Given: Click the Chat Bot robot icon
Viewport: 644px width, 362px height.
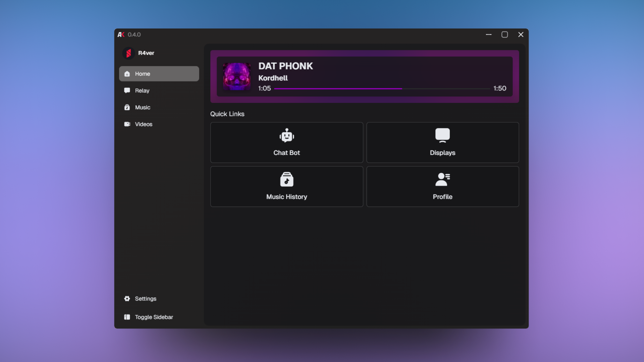Looking at the screenshot, I should pyautogui.click(x=286, y=136).
